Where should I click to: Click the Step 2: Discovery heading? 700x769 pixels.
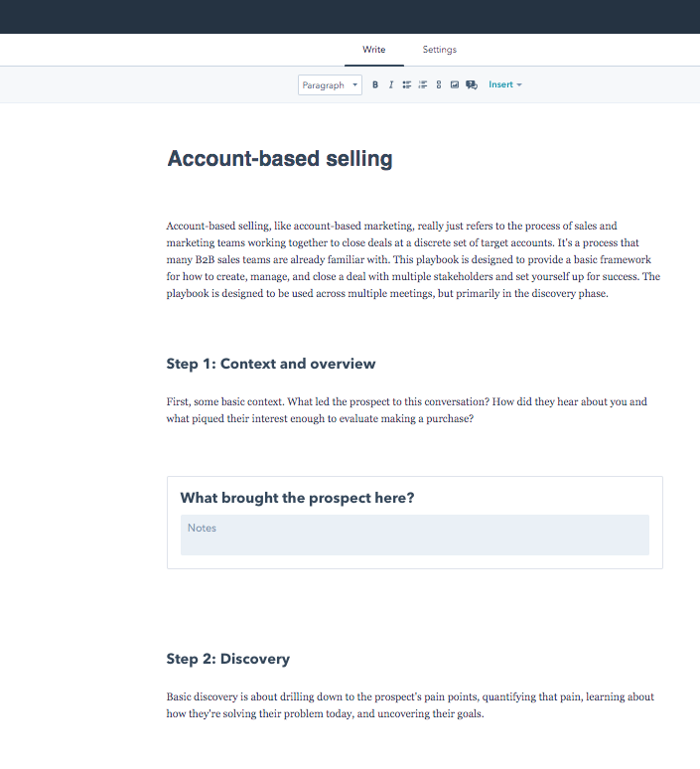(228, 659)
